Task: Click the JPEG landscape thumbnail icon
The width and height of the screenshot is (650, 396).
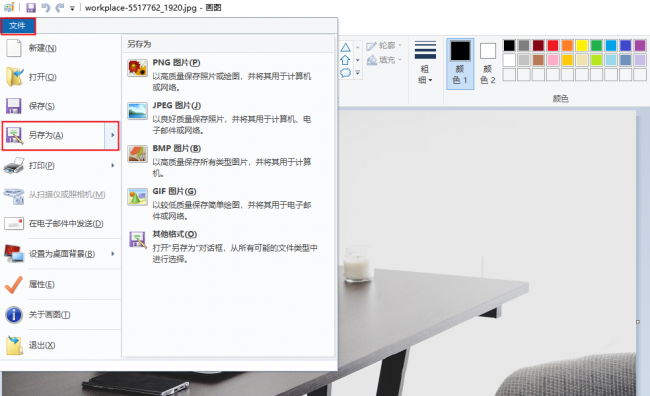Action: [137, 111]
